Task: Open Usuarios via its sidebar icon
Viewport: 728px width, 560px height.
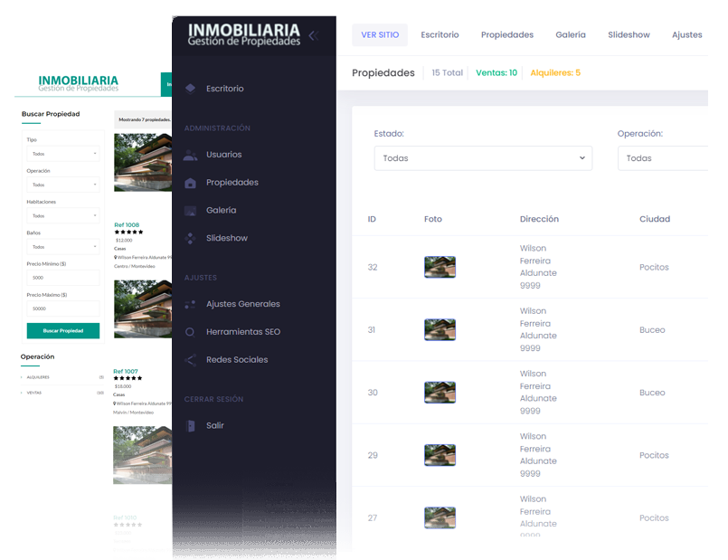Action: [x=190, y=155]
